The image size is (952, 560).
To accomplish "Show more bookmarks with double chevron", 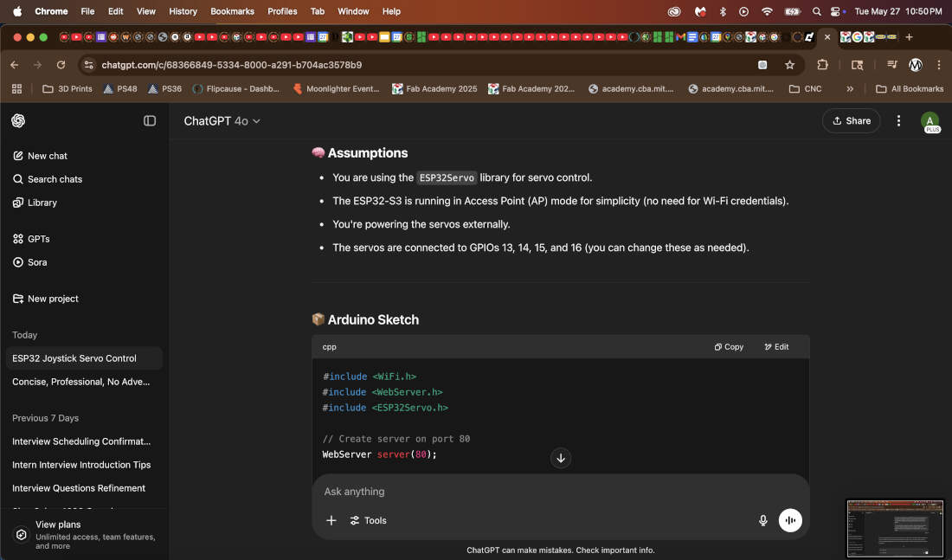I will click(850, 88).
